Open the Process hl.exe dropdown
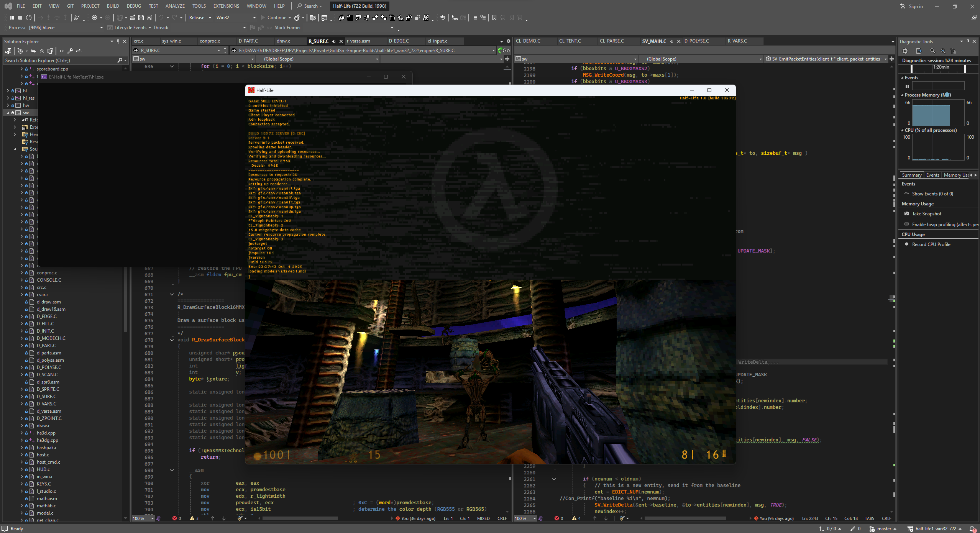Screen dimensions: 980x533 66,28
